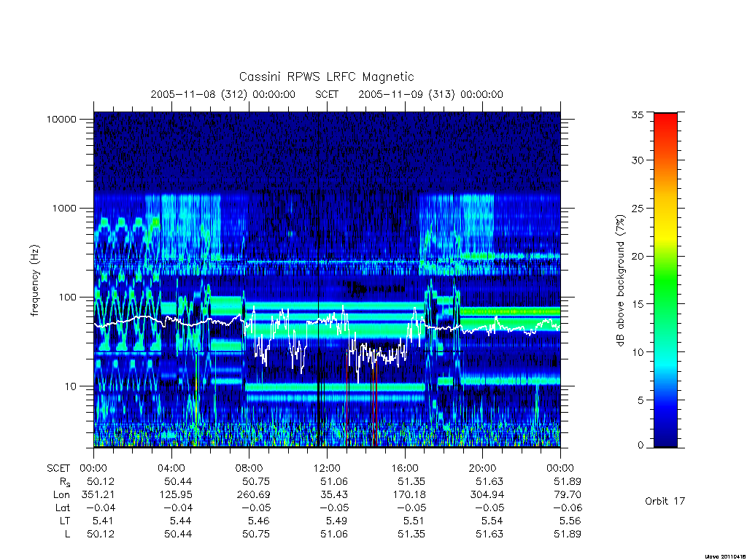Click the local time value '5.54'
Screen dimensions: 747x560
pyautogui.click(x=492, y=521)
